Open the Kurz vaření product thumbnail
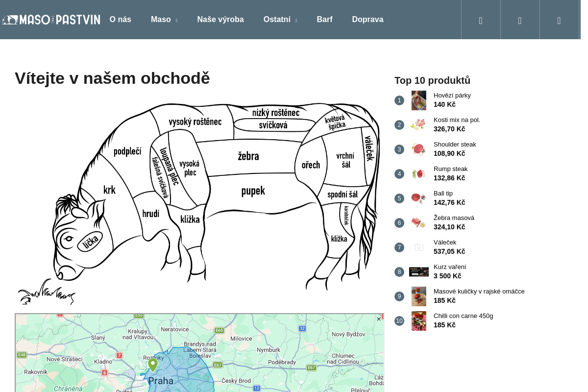The height and width of the screenshot is (392, 588). [x=419, y=272]
